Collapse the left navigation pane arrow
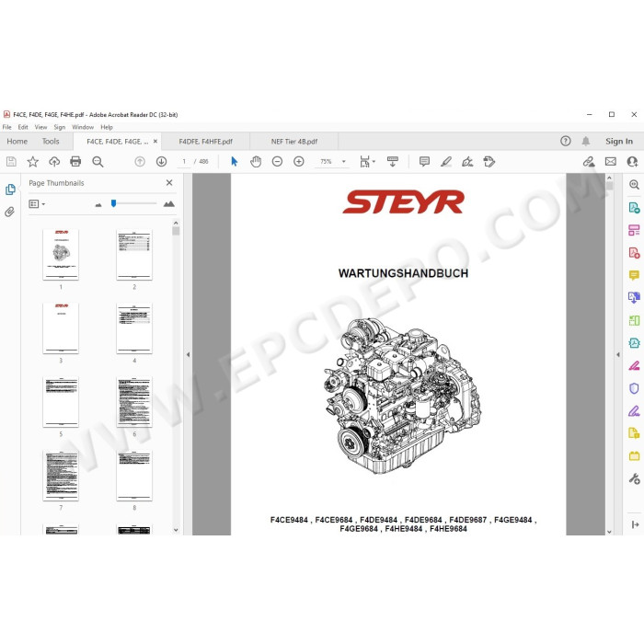 point(188,354)
